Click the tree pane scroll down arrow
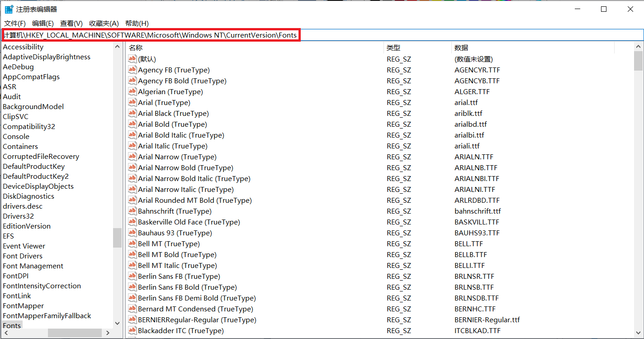This screenshot has height=339, width=644. pos(118,323)
